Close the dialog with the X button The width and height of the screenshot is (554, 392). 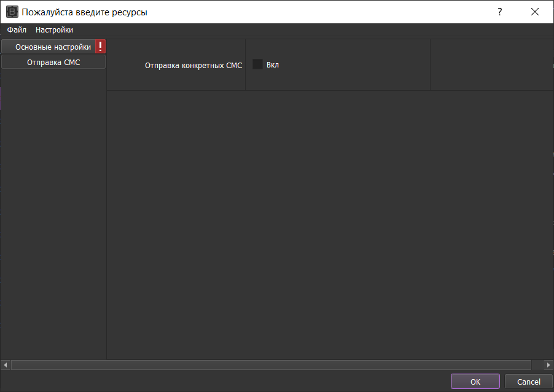pyautogui.click(x=535, y=12)
